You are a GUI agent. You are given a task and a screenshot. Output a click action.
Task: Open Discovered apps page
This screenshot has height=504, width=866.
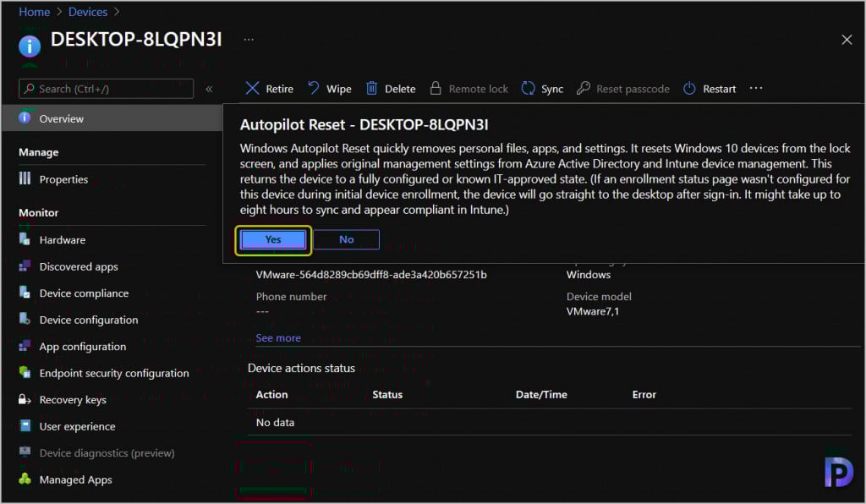[x=79, y=266]
